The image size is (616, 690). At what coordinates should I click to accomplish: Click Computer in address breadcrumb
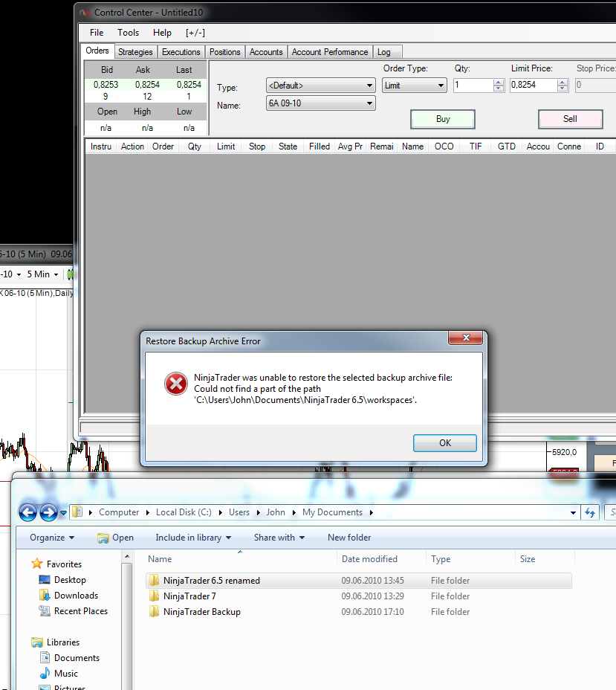pos(119,512)
